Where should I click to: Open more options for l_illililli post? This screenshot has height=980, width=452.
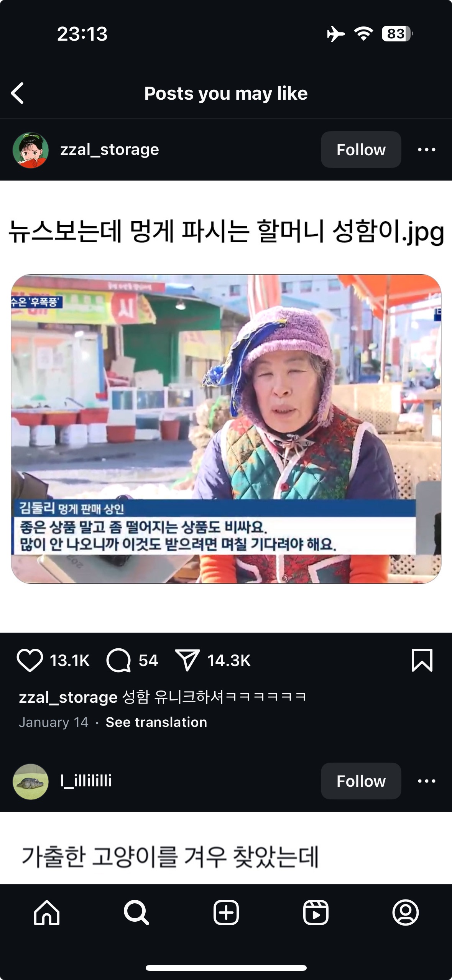click(426, 781)
